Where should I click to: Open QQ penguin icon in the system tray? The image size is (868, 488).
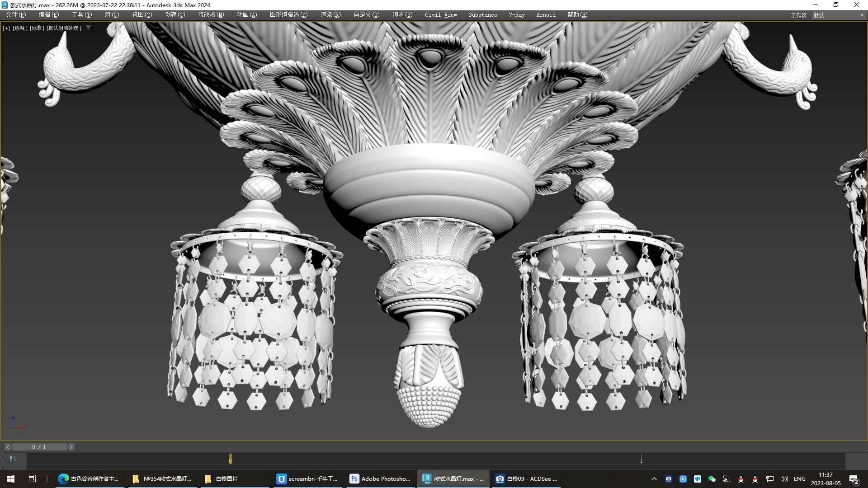click(741, 479)
